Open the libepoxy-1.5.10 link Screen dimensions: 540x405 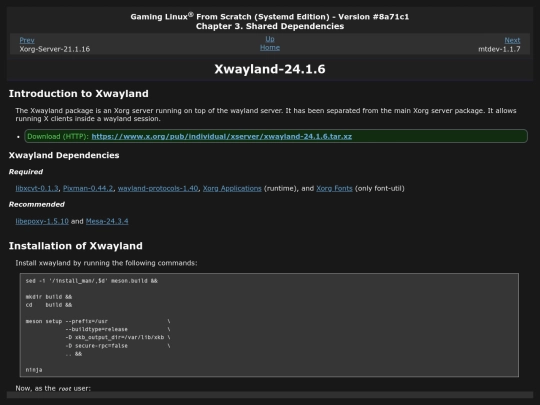[x=42, y=221]
